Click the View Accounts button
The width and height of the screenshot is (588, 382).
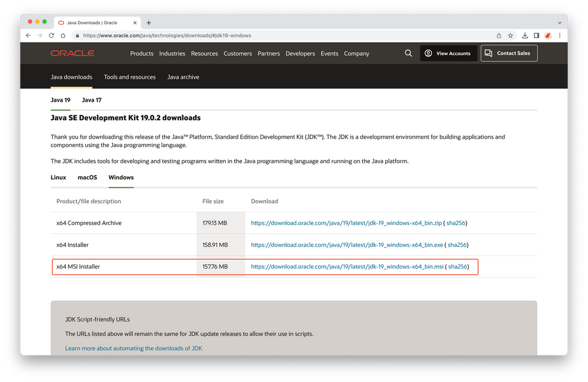449,53
